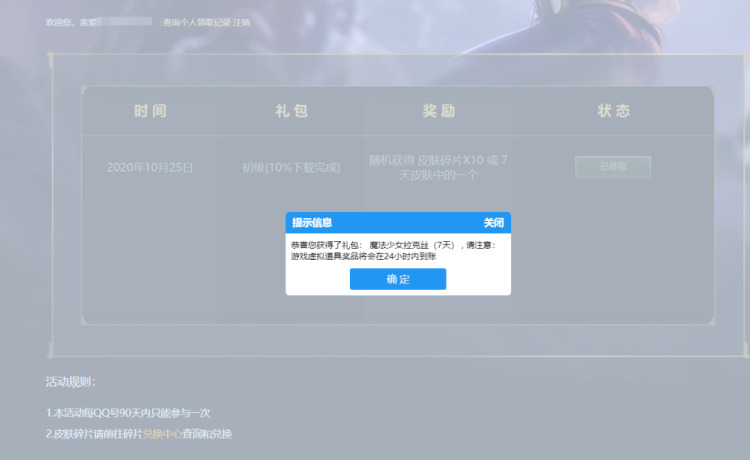Select the 状态 column header
This screenshot has height=460, width=750.
[614, 111]
